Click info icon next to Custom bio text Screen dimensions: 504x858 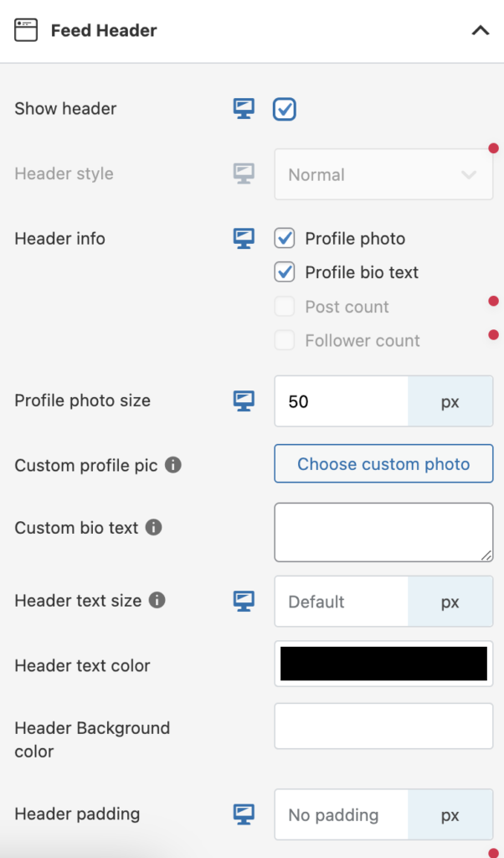(x=153, y=528)
